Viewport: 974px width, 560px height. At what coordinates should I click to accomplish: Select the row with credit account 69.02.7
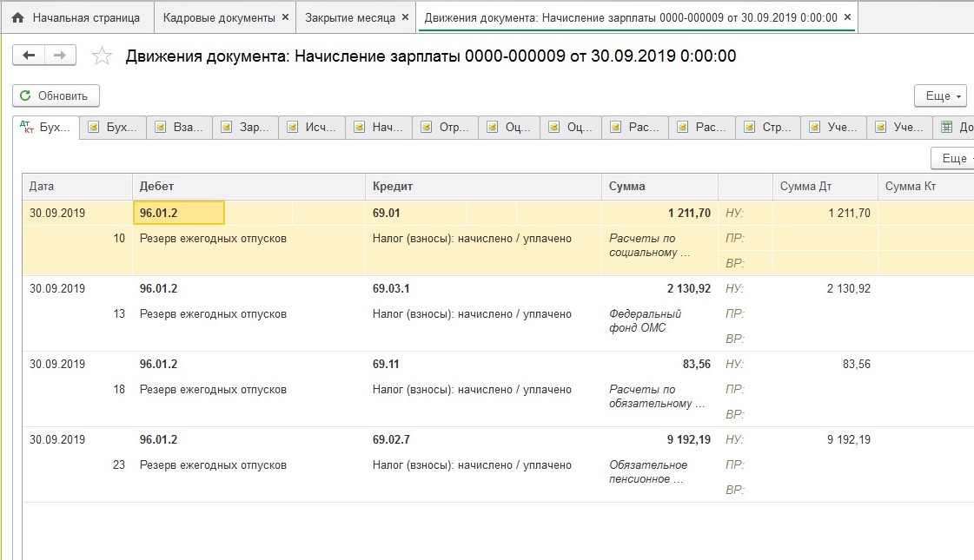pos(391,440)
